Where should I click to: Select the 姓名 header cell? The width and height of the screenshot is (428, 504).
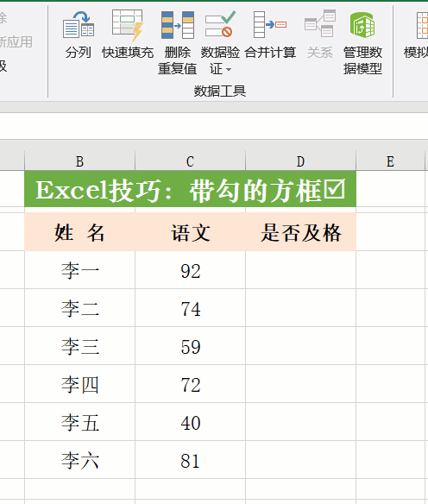click(79, 232)
